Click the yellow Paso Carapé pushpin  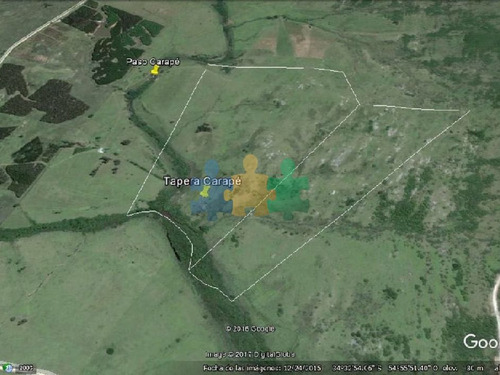pos(155,70)
